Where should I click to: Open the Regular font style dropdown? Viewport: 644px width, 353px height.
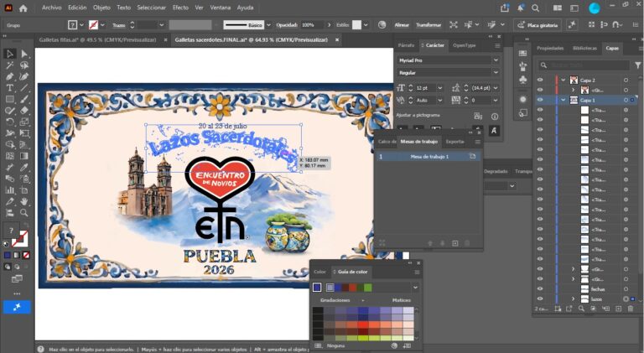(449, 72)
